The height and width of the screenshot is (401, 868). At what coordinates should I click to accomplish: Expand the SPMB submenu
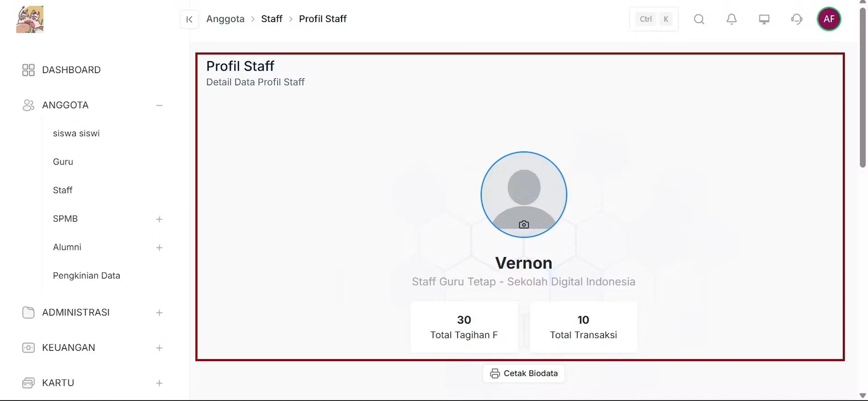[159, 219]
